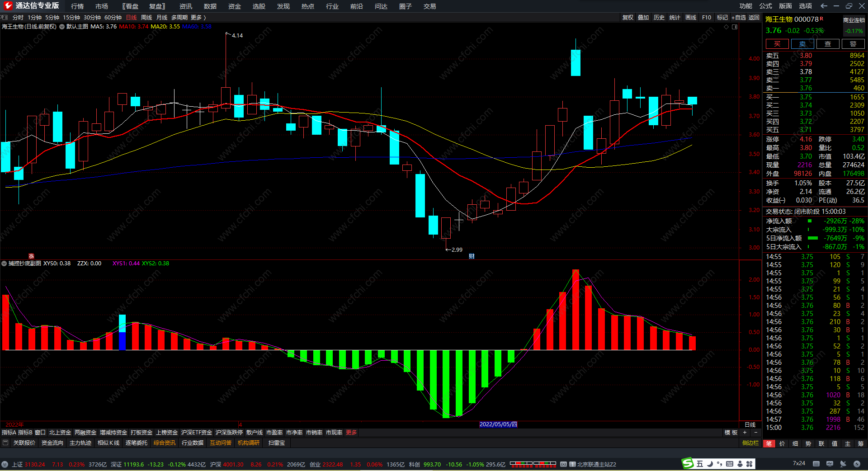Toggle the side panel layout icon above the chart
This screenshot has height=471, width=868.
[x=735, y=27]
